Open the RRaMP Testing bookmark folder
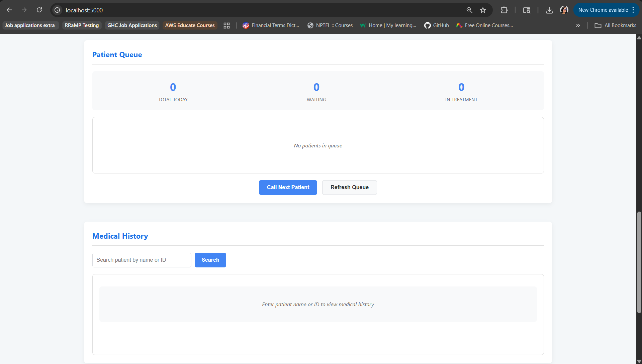Screen dimensions: 642x364 82,25
